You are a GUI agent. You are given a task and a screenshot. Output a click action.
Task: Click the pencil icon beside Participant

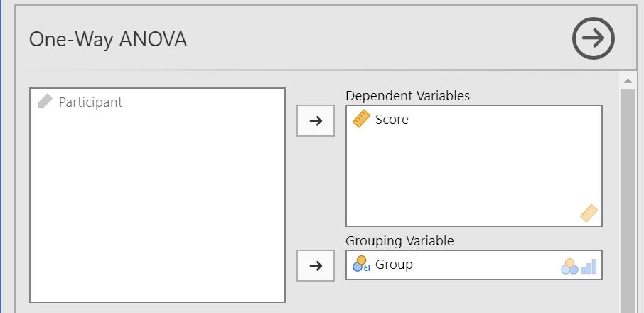click(45, 102)
